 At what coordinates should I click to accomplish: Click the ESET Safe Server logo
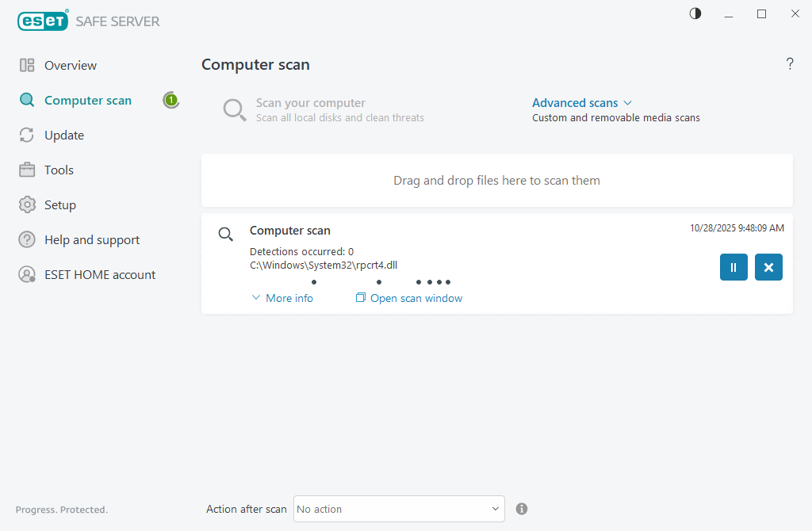click(x=89, y=21)
